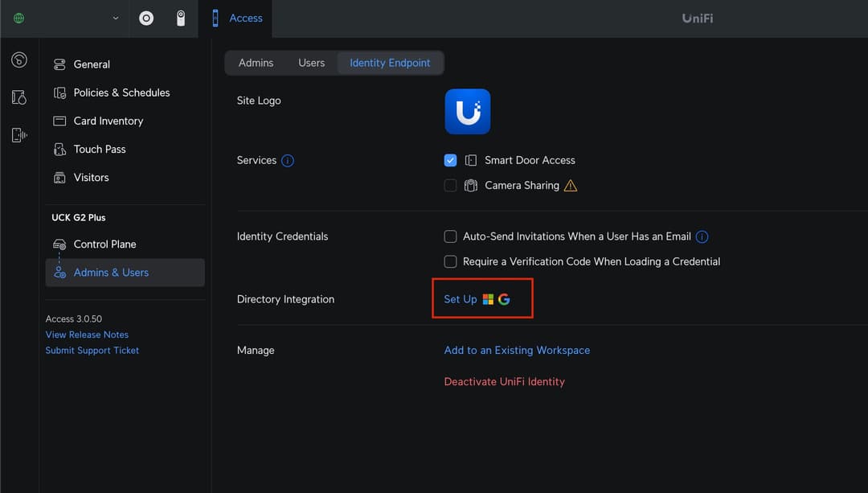Open the devices icon in the left rail
Image resolution: width=868 pixels, height=493 pixels.
(x=19, y=135)
